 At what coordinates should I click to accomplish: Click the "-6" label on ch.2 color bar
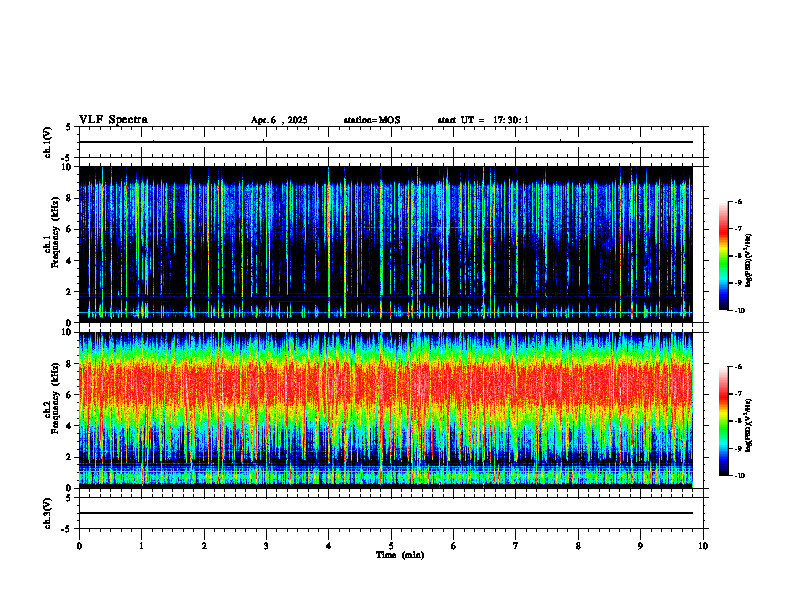pos(738,367)
